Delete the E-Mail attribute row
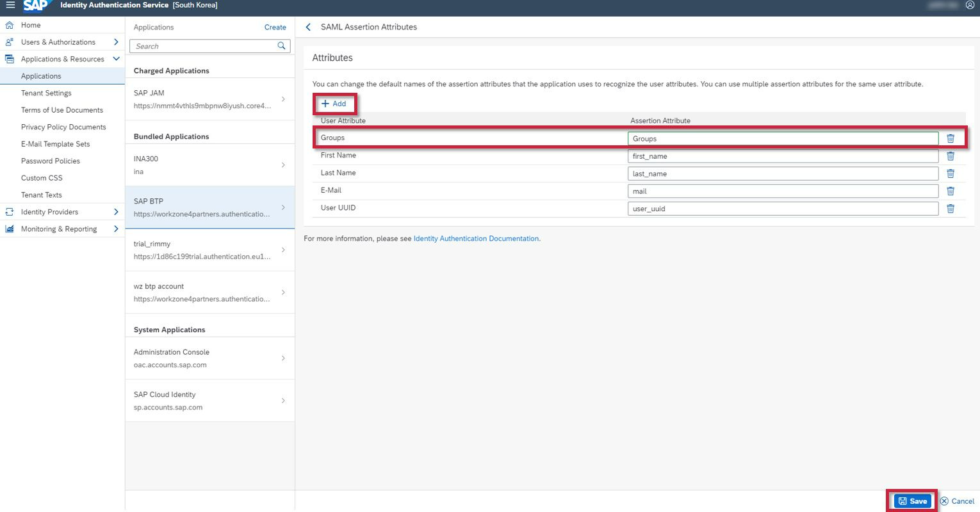 [951, 191]
